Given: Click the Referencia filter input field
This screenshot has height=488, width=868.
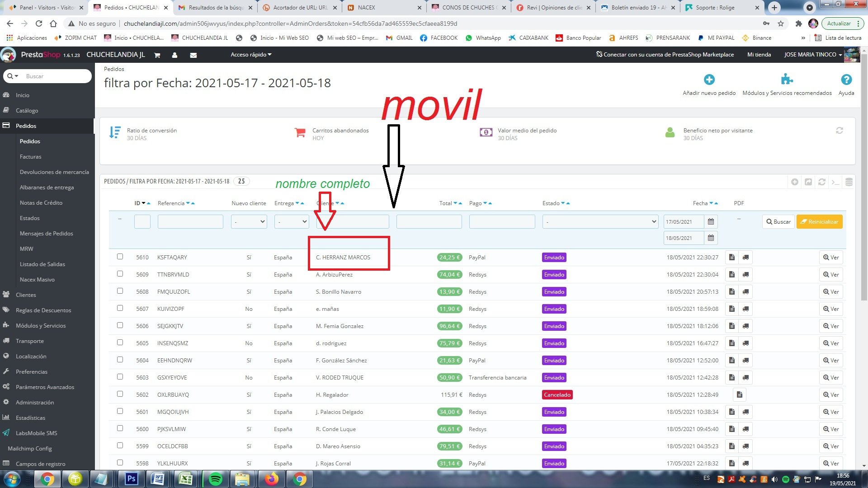Looking at the screenshot, I should (x=190, y=222).
